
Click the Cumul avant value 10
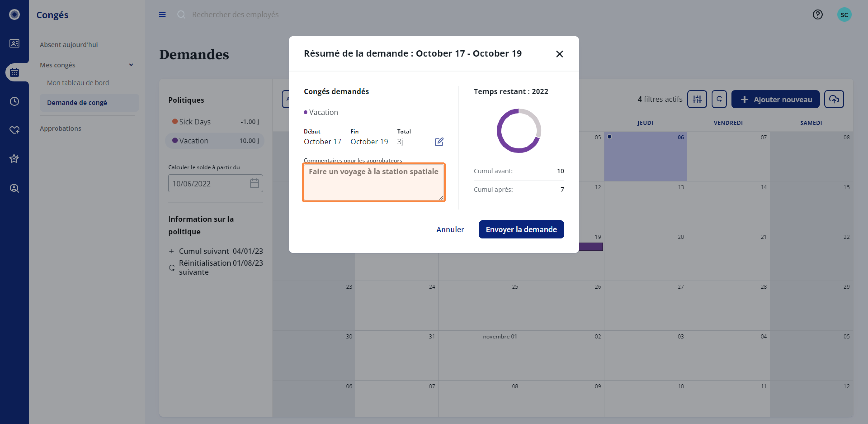tap(560, 171)
